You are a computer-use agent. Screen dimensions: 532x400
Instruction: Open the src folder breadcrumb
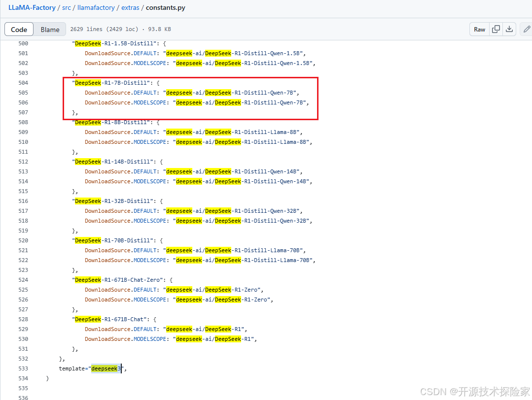(x=67, y=7)
